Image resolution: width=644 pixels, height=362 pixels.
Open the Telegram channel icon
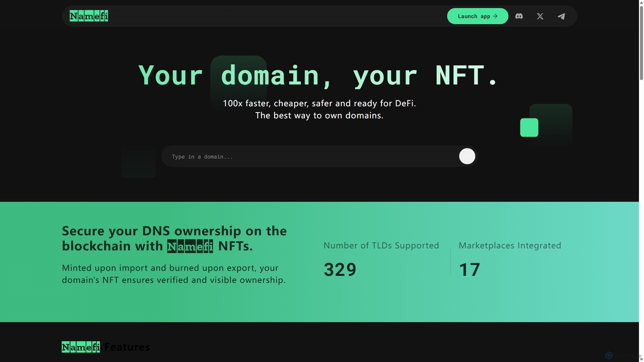[561, 16]
